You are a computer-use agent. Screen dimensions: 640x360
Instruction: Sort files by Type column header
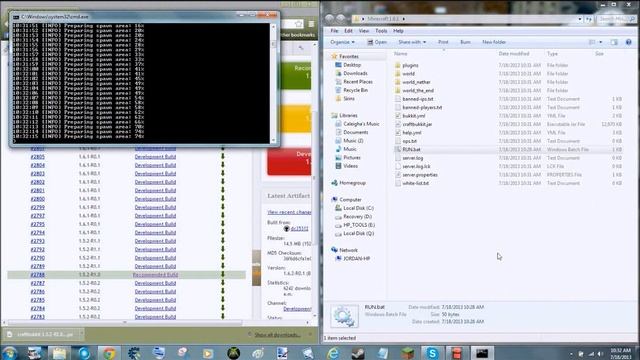point(552,54)
